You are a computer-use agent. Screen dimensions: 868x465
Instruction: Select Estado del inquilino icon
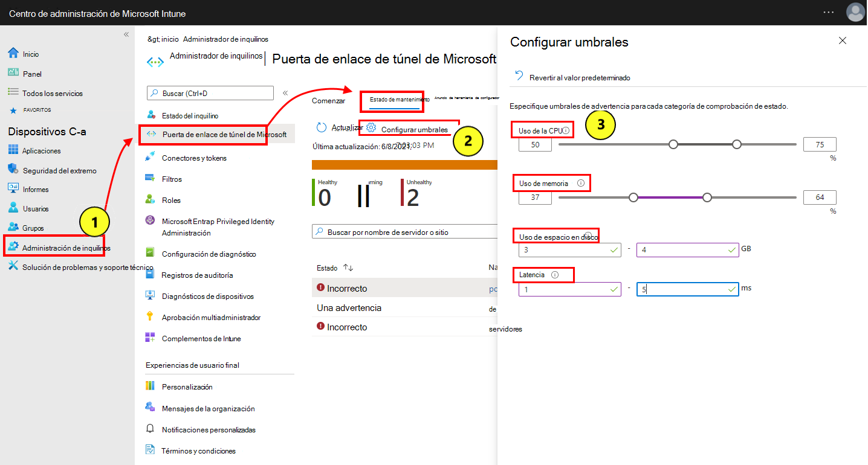(x=151, y=115)
